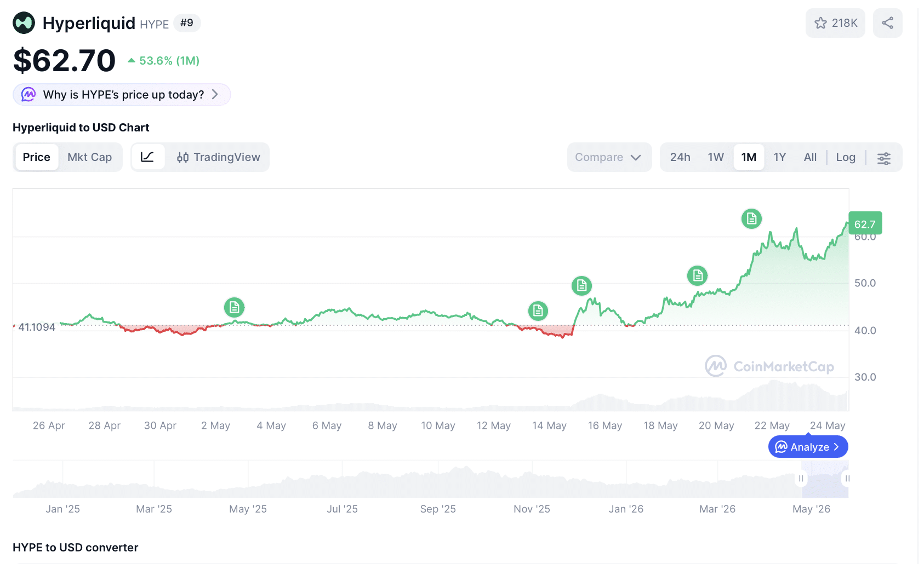Click the HYPE ticker symbol
The width and height of the screenshot is (924, 564).
click(155, 25)
